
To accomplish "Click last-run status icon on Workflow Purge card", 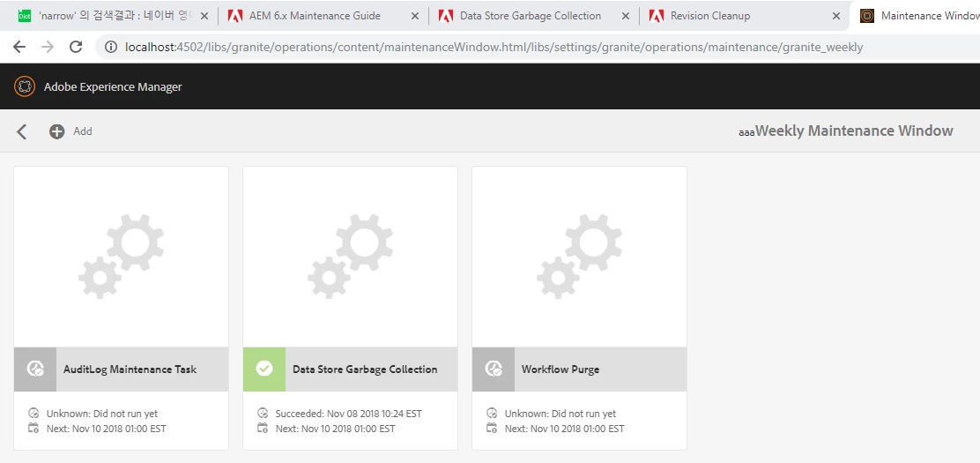I will (492, 414).
